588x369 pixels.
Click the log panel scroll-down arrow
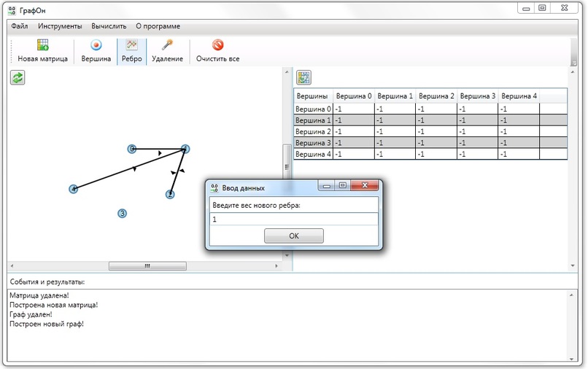(571, 359)
